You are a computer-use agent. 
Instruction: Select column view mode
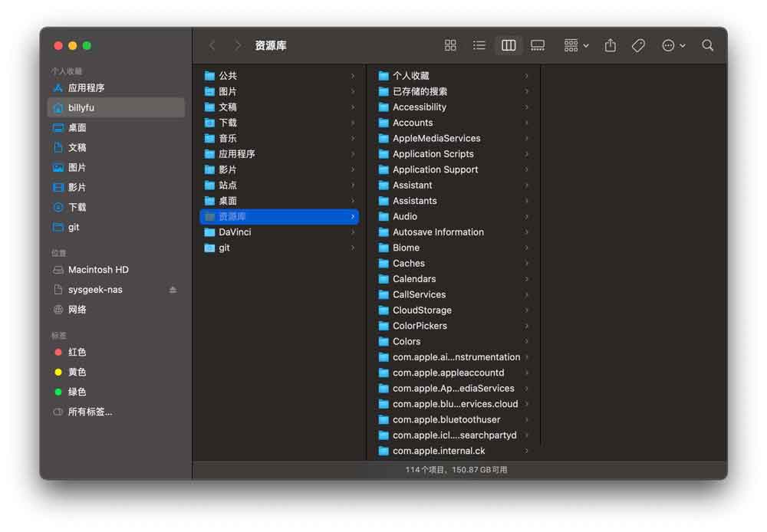click(x=509, y=46)
